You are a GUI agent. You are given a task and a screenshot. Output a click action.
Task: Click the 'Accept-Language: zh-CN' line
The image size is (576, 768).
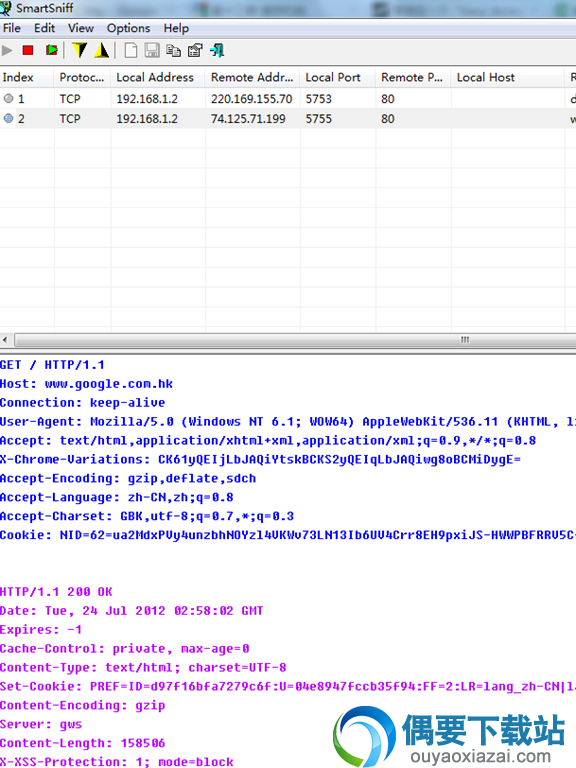coord(117,498)
